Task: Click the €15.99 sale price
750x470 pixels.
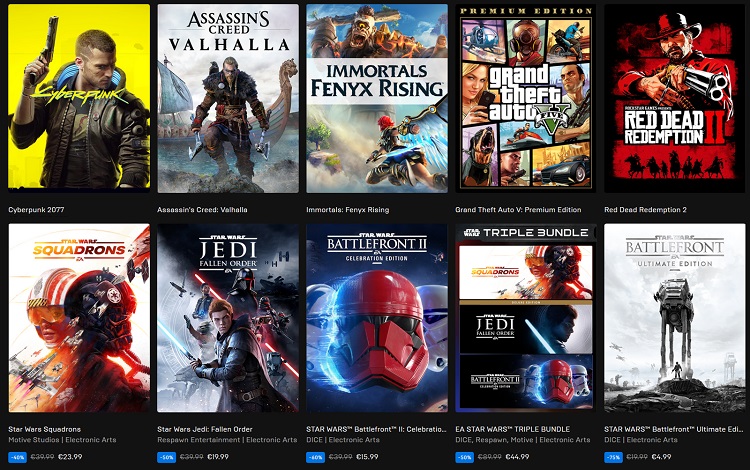Action: tap(367, 457)
